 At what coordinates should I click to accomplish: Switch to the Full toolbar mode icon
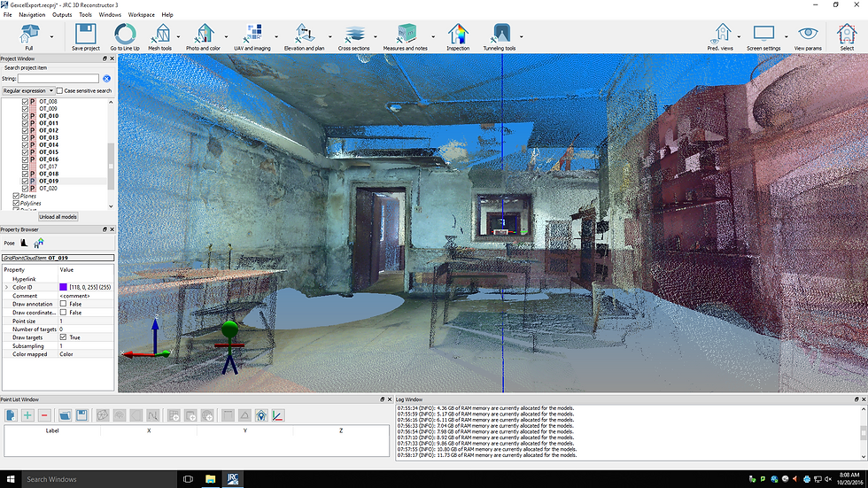pos(28,34)
